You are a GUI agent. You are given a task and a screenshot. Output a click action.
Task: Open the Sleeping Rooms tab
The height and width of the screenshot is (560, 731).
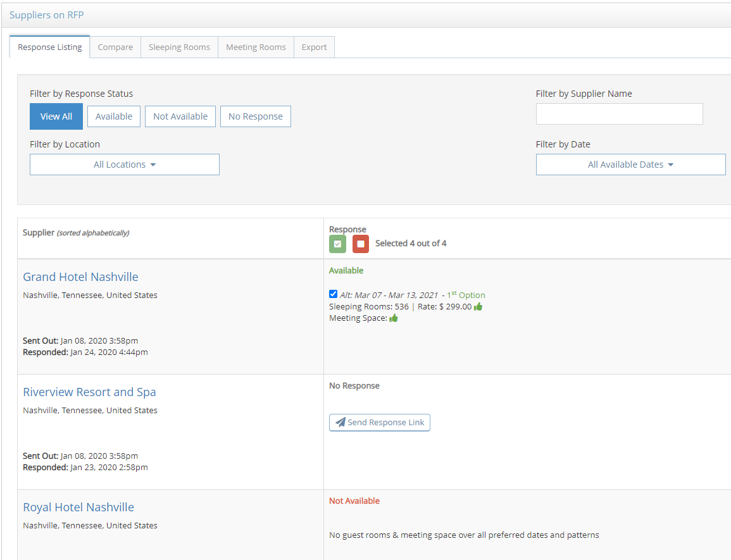pos(179,47)
